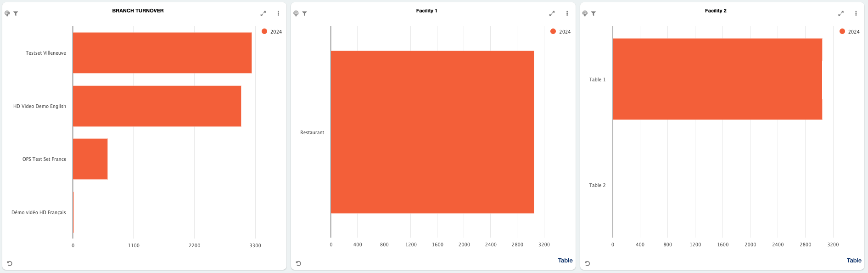The width and height of the screenshot is (868, 273).
Task: Click the filter icon in Facility 2 panel
Action: [594, 13]
